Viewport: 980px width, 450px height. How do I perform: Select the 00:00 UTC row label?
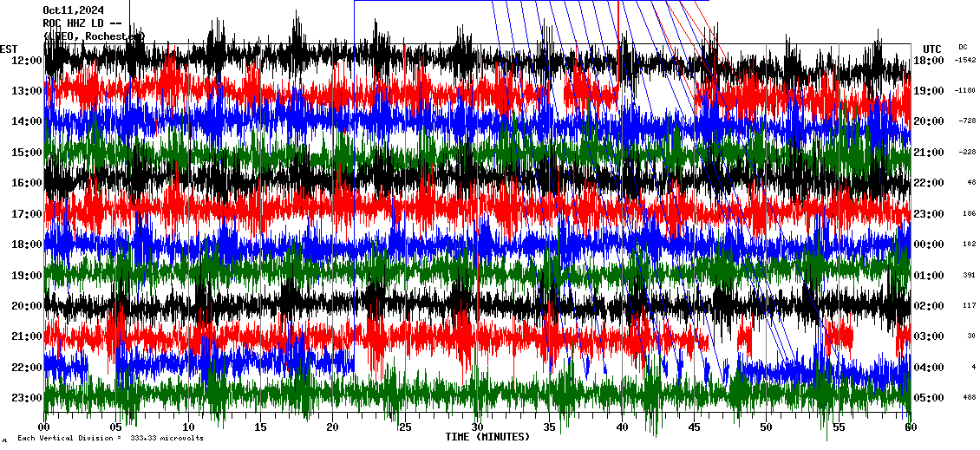(929, 245)
